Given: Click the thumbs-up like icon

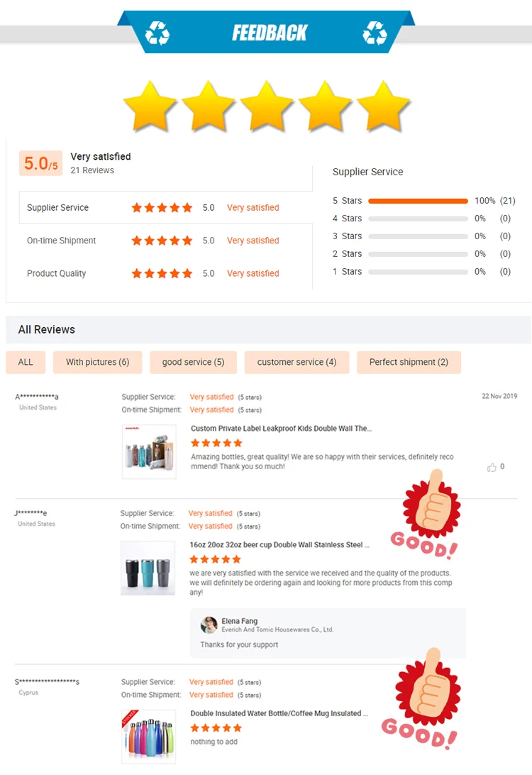Looking at the screenshot, I should (x=492, y=467).
